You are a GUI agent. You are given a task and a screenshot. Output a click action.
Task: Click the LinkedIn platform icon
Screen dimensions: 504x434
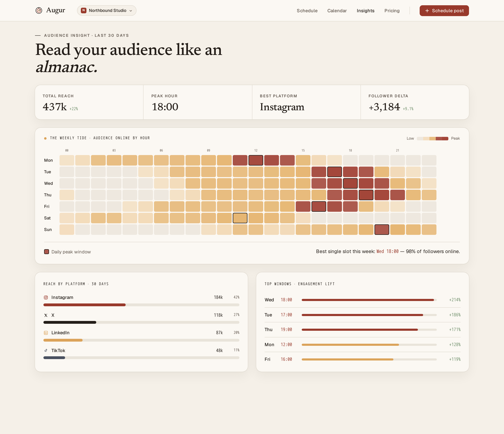coord(46,333)
